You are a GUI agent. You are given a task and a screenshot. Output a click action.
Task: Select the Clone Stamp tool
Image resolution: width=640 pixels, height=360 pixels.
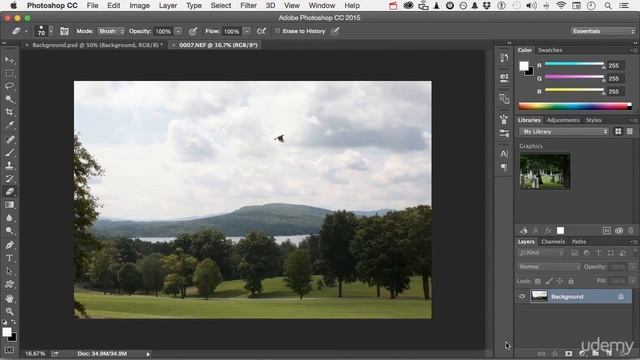click(9, 166)
